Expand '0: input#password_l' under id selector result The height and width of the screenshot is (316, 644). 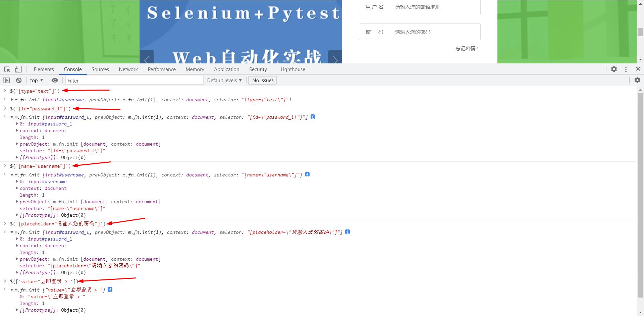(x=17, y=124)
